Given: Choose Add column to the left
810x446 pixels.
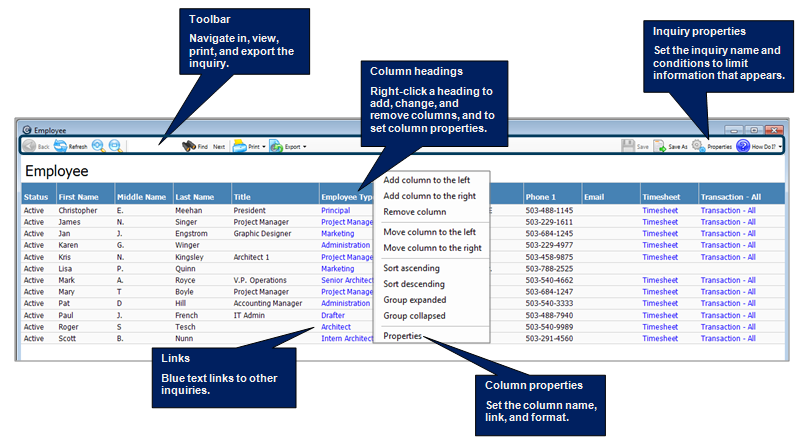Looking at the screenshot, I should (429, 180).
